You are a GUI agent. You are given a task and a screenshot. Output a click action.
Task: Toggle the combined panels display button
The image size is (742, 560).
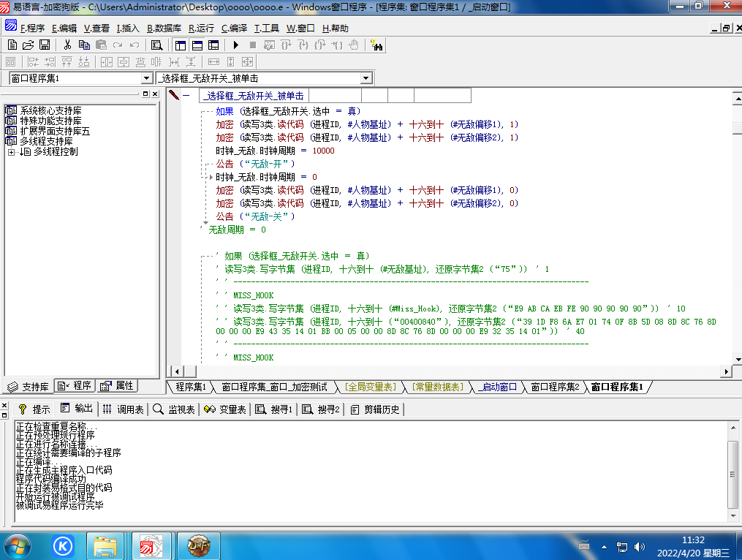coord(213,45)
